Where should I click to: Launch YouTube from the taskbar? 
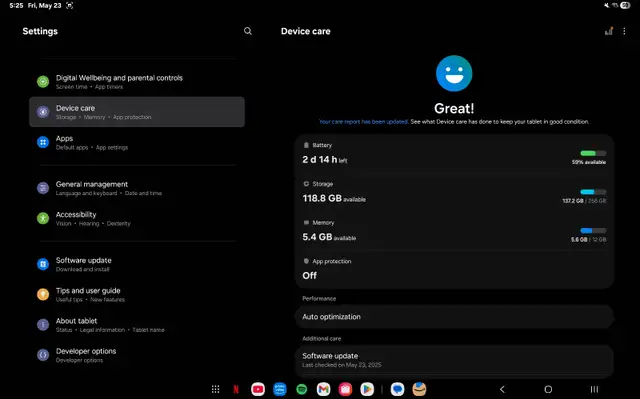click(258, 389)
